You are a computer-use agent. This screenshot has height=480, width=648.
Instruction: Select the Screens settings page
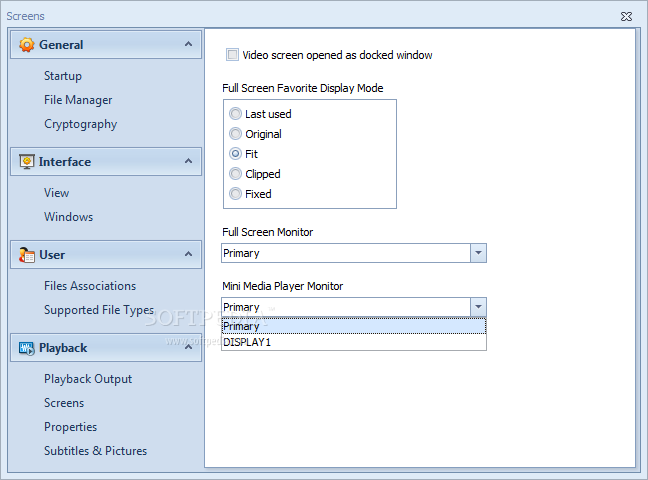pyautogui.click(x=64, y=403)
